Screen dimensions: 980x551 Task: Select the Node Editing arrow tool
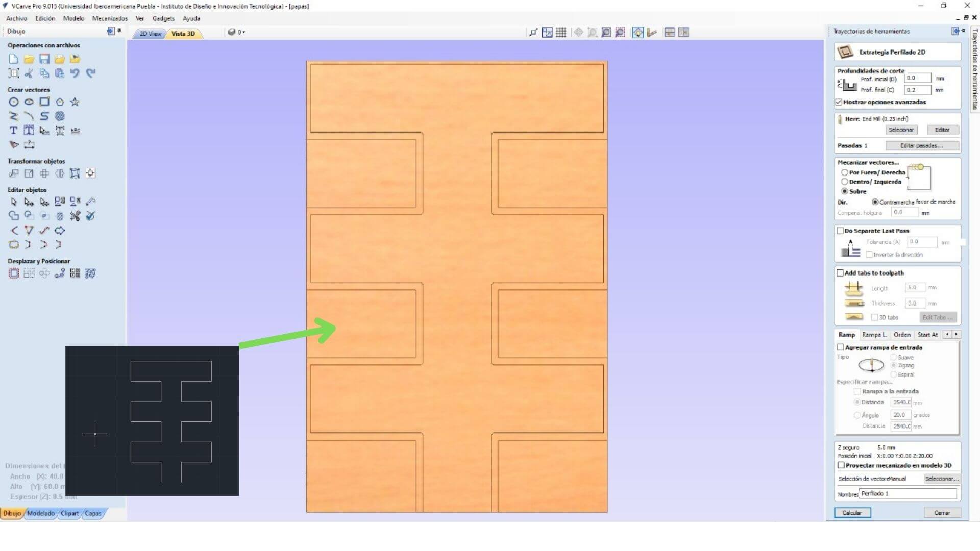pos(29,202)
